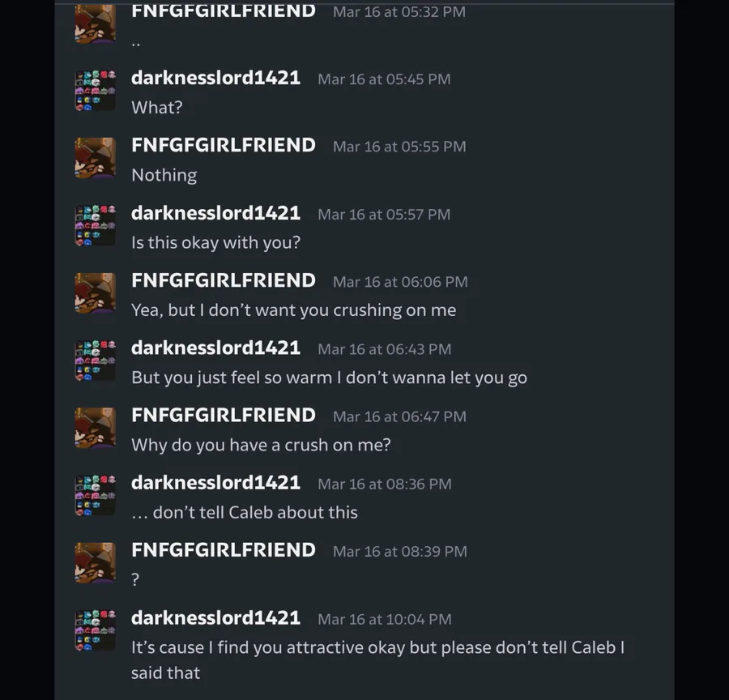Click FNFGFGIRLFRIEND avatar at 06:06 PM message
The image size is (729, 700).
(x=96, y=293)
